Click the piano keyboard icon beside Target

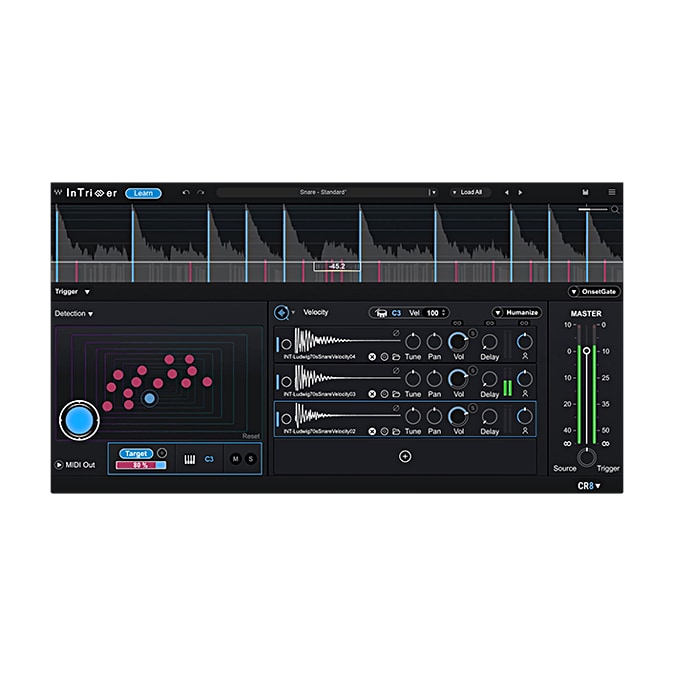pyautogui.click(x=189, y=459)
